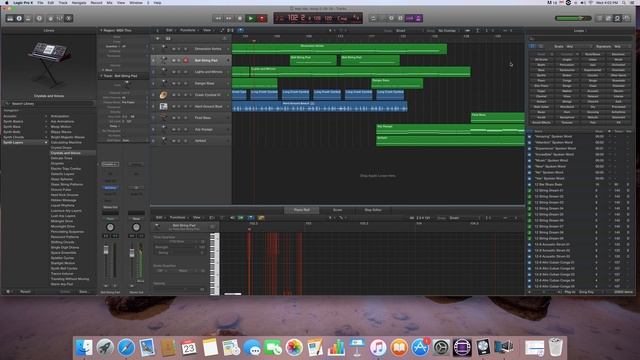Open Track menu in menu bar

(x=63, y=2)
